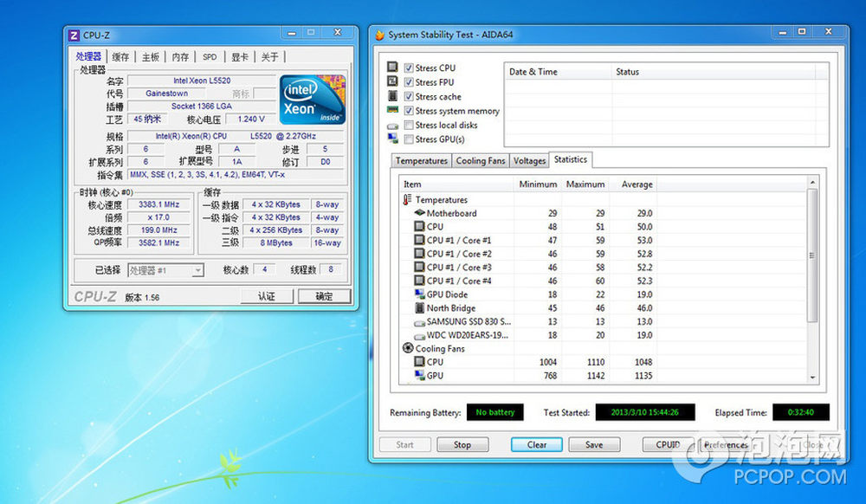Screen dimensions: 866x504
Task: Click the Status column header in the log
Action: [714, 72]
